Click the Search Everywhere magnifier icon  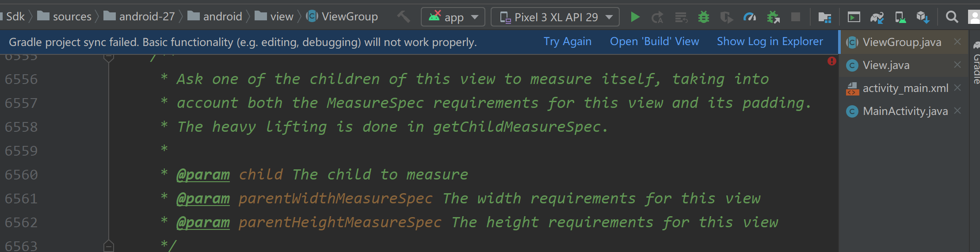click(x=952, y=17)
